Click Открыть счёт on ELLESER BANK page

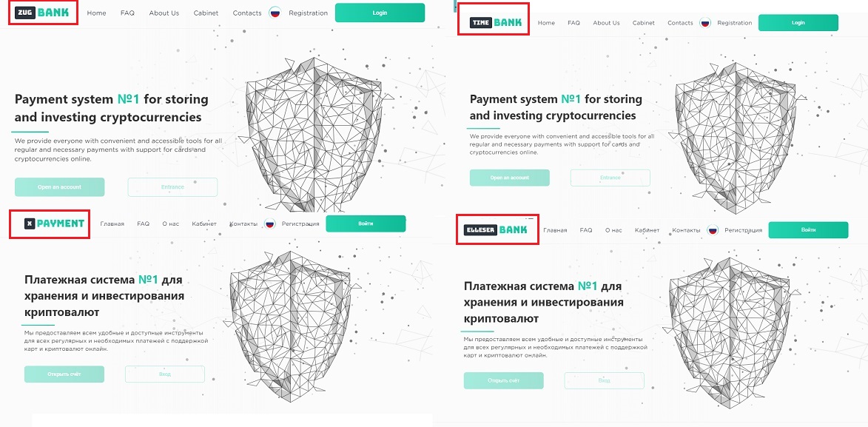click(504, 380)
